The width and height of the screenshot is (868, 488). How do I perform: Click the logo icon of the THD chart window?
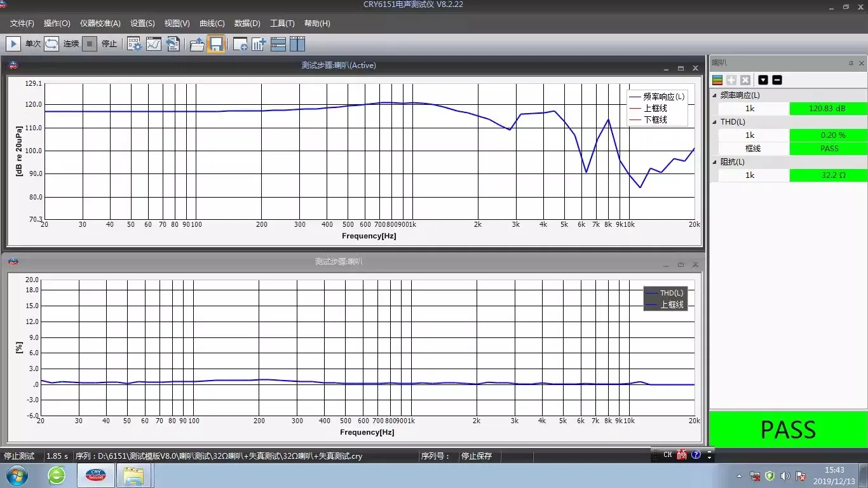pyautogui.click(x=13, y=261)
